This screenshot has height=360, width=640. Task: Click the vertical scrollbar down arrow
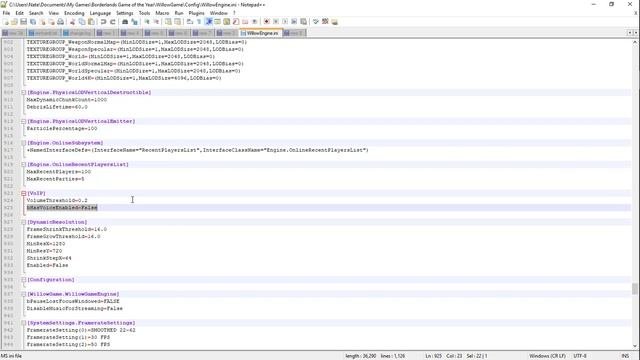(635, 346)
